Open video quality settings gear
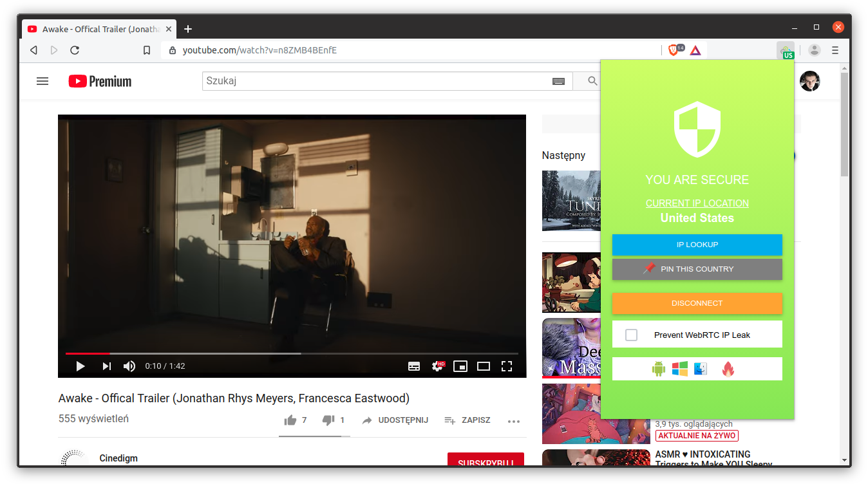Image resolution: width=868 pixels, height=484 pixels. click(438, 366)
